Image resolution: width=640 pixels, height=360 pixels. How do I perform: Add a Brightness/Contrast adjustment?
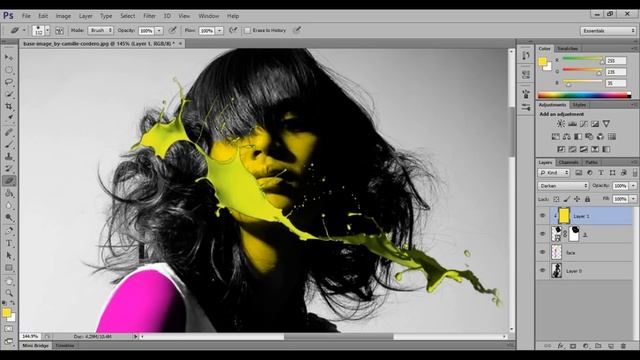pyautogui.click(x=561, y=124)
